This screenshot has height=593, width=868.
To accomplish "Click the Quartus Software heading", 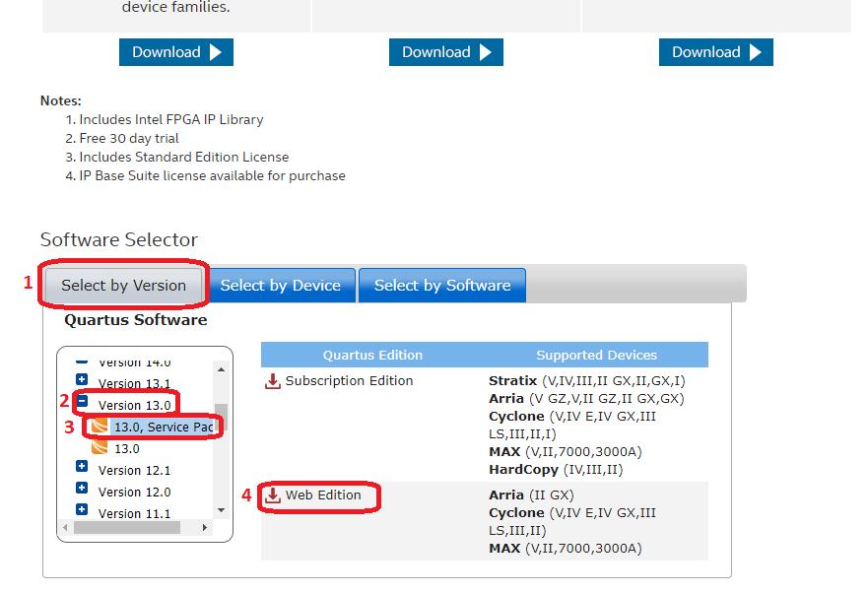I will coord(136,320).
